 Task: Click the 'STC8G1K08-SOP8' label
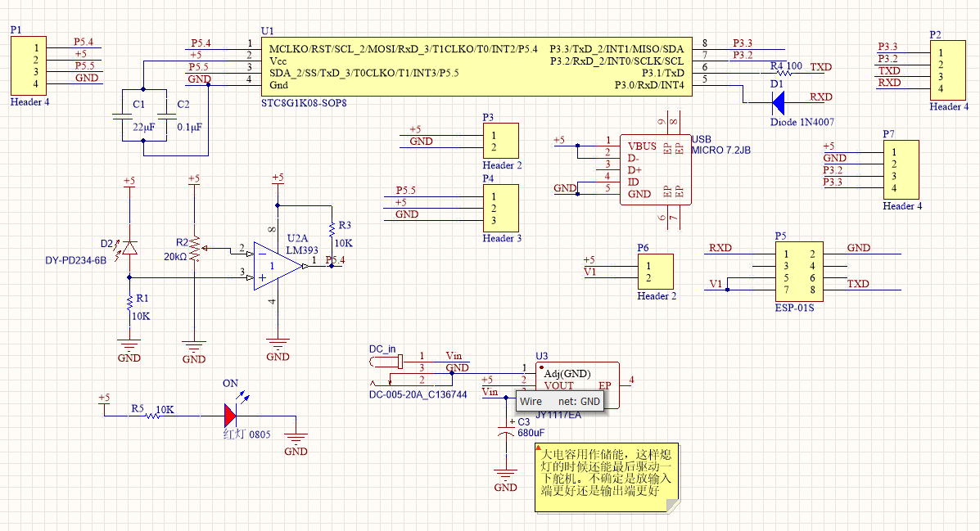point(304,103)
